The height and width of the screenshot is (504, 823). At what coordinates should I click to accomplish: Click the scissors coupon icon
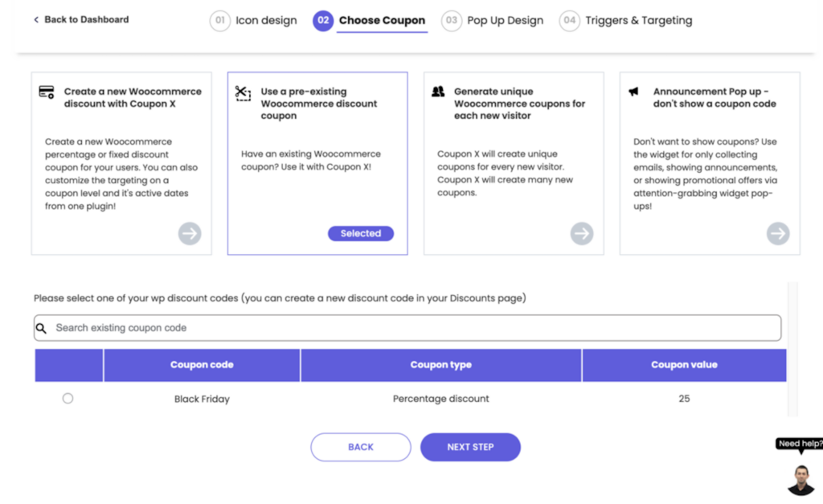[243, 93]
